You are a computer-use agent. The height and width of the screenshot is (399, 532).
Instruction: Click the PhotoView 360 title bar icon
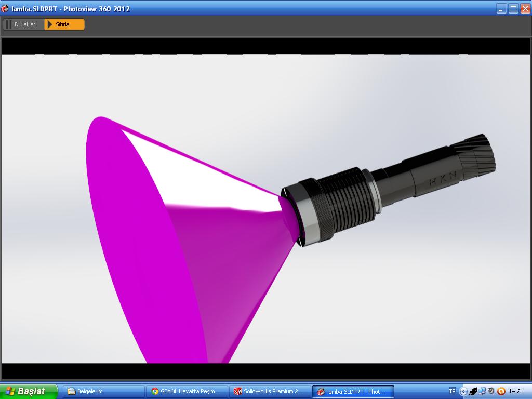tap(5, 8)
